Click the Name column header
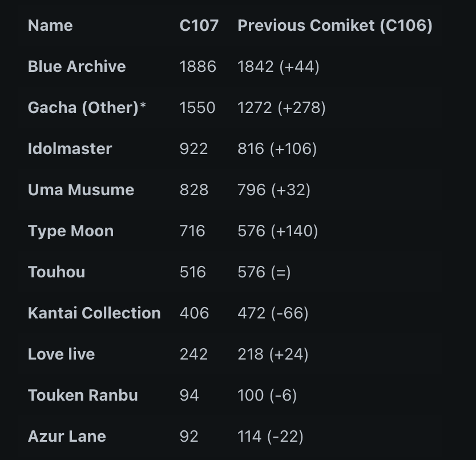 coord(50,25)
